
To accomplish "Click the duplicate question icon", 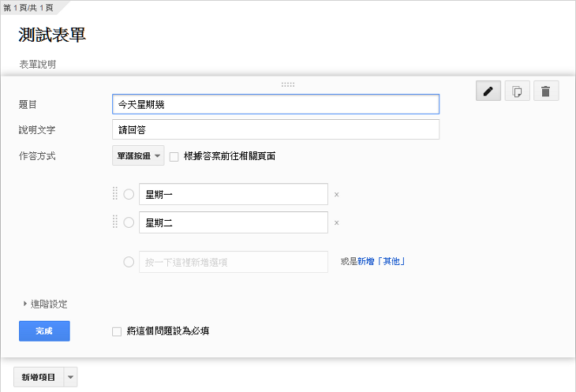I will coord(517,91).
